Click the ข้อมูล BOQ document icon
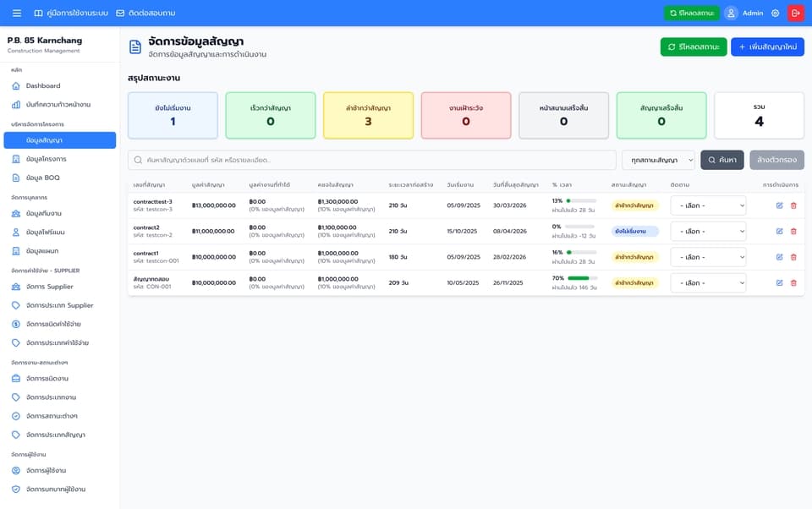812x509 pixels. [16, 178]
